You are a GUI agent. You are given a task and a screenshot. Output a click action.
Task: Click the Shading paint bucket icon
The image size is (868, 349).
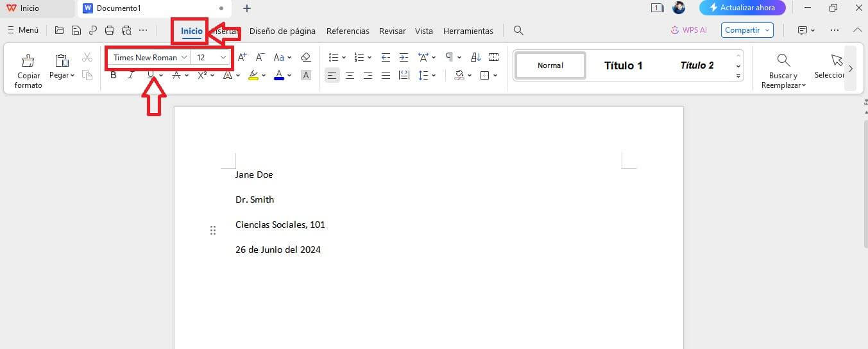tap(459, 75)
